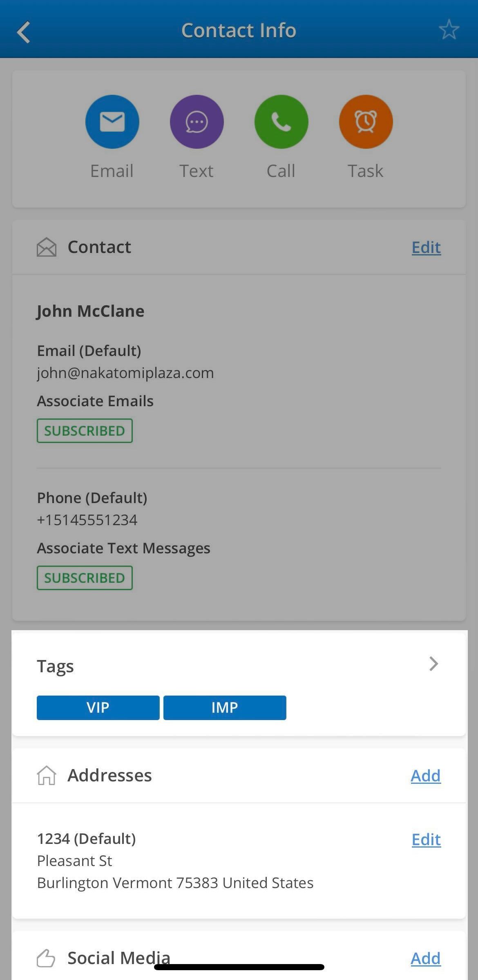Create a task with the orange alarm icon
478x980 pixels.
pyautogui.click(x=366, y=121)
